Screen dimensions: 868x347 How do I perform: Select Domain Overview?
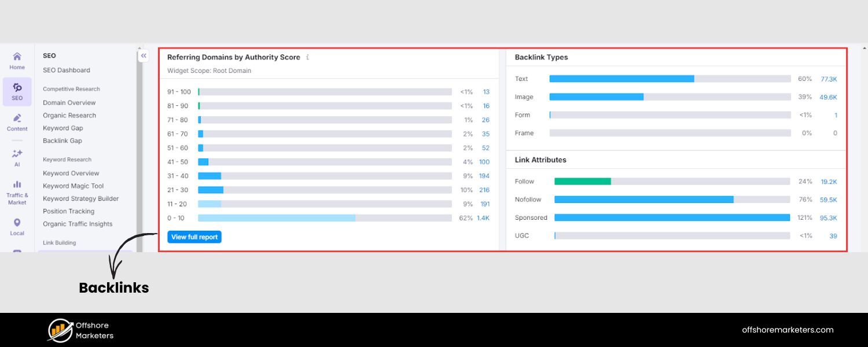69,102
